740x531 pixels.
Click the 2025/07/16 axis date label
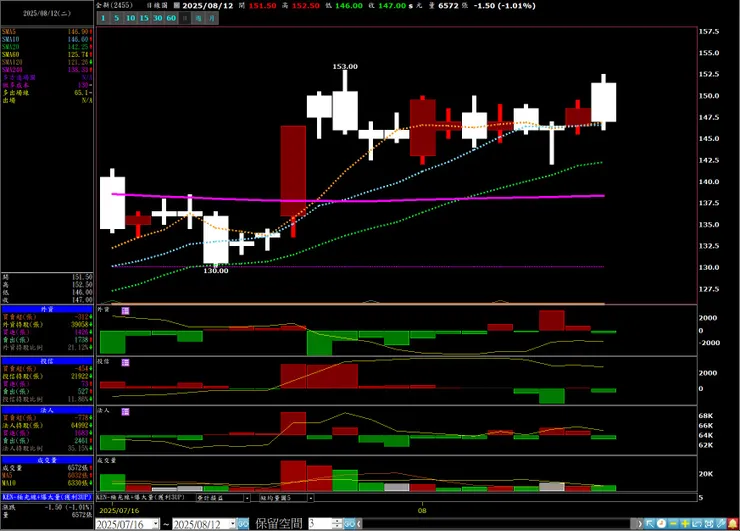pos(119,511)
